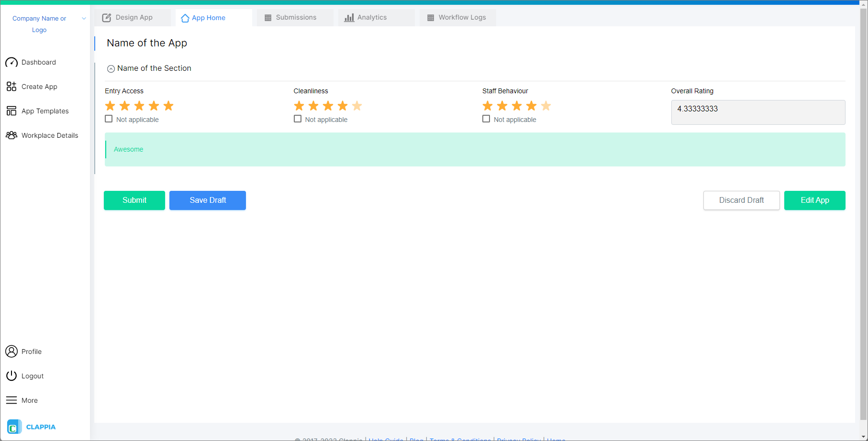Click the home icon on the App Home tab
Screen dimensions: 868x441
[185, 18]
